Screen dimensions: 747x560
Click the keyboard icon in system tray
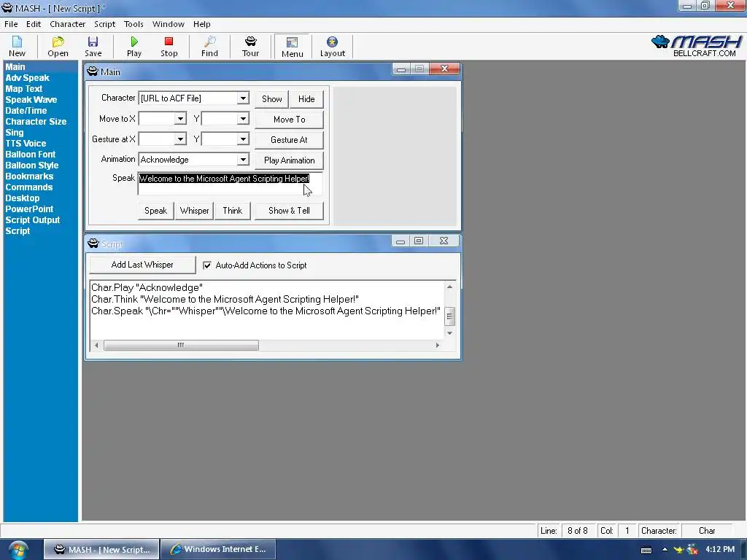pyautogui.click(x=646, y=550)
